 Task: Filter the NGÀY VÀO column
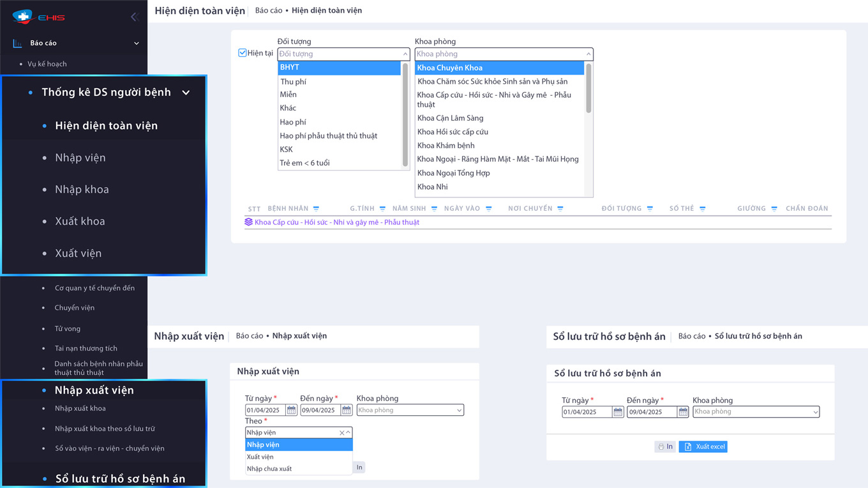(488, 209)
